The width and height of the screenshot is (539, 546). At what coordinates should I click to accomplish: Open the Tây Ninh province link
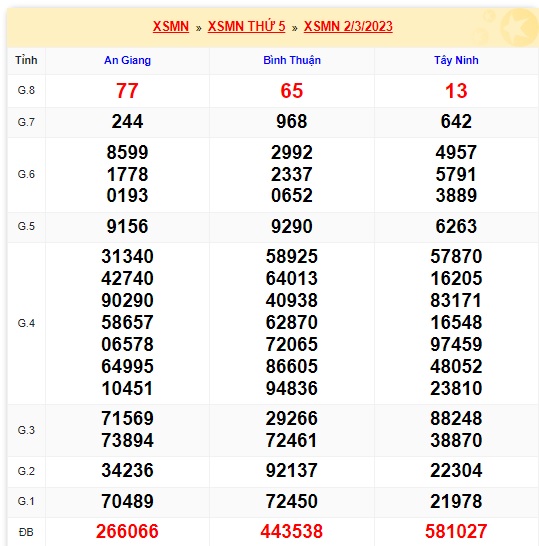pos(456,60)
